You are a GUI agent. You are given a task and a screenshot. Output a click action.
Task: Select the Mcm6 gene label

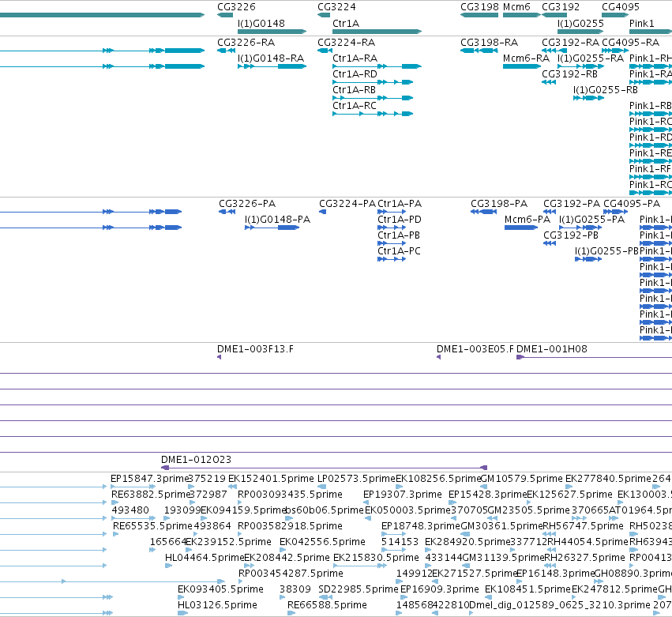[516, 7]
